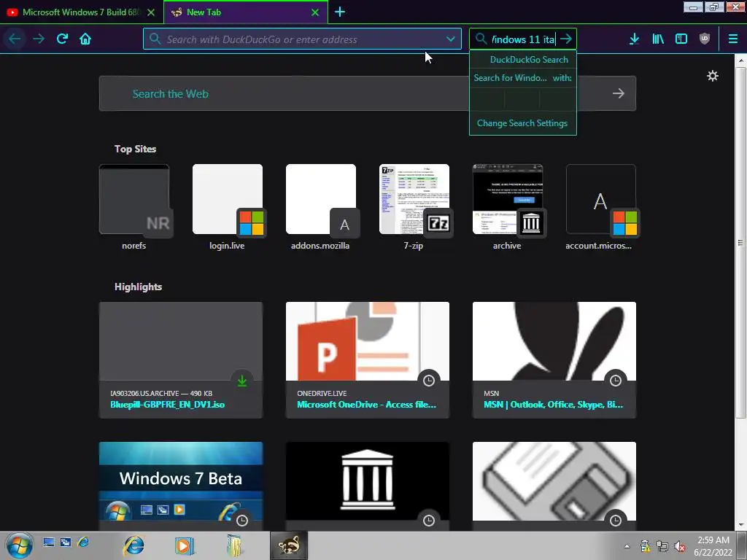The width and height of the screenshot is (747, 560).
Task: Toggle the sidebar view
Action: [681, 39]
